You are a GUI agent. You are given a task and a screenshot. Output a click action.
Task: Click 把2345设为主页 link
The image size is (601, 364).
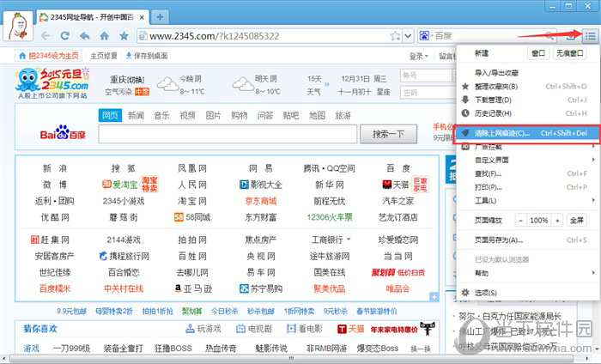click(x=50, y=56)
